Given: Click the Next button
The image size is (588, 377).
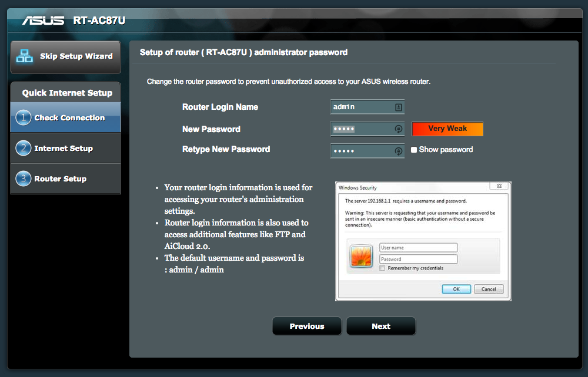Looking at the screenshot, I should pyautogui.click(x=381, y=326).
